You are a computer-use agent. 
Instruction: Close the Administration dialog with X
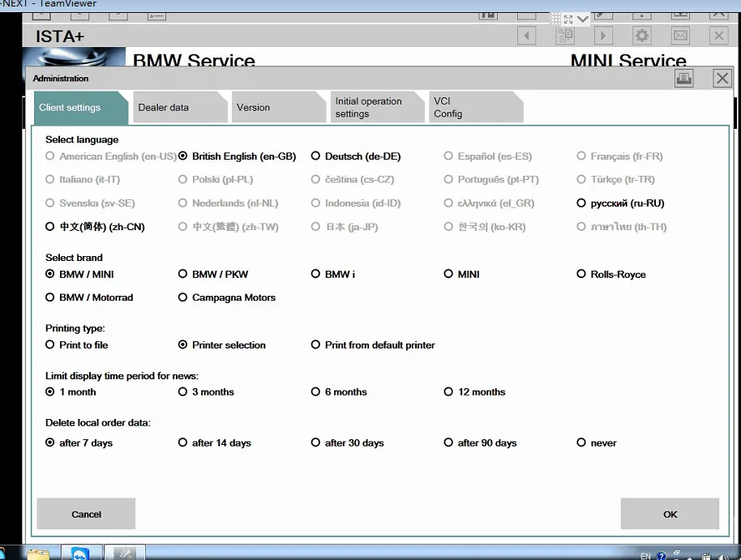click(722, 78)
